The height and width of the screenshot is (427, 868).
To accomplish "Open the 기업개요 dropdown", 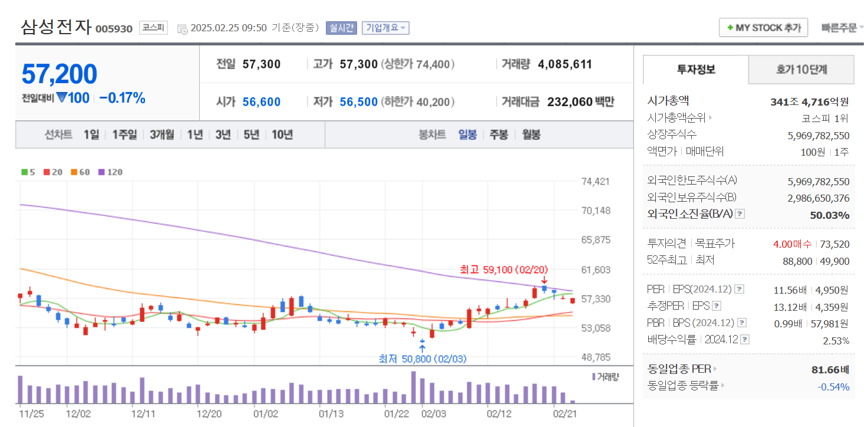I will tap(385, 27).
